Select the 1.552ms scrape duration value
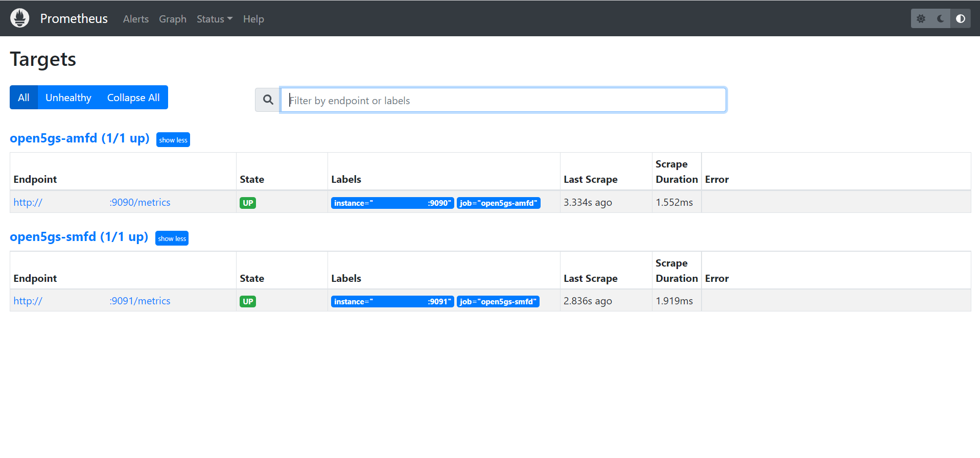This screenshot has width=980, height=458. pyautogui.click(x=674, y=202)
